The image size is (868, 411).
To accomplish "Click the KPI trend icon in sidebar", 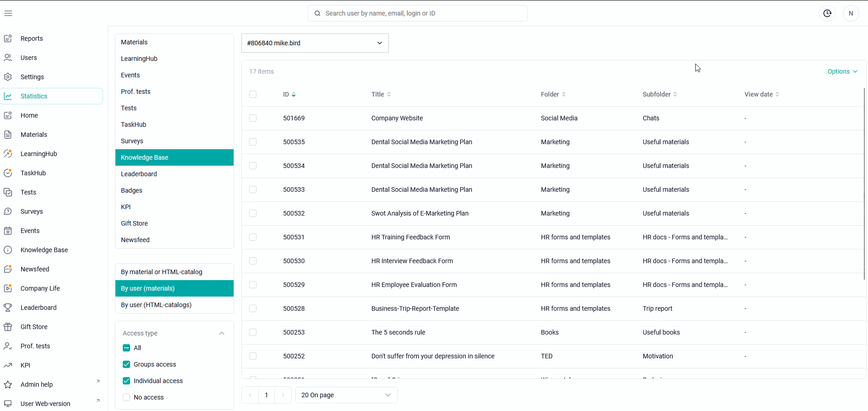I will [8, 365].
